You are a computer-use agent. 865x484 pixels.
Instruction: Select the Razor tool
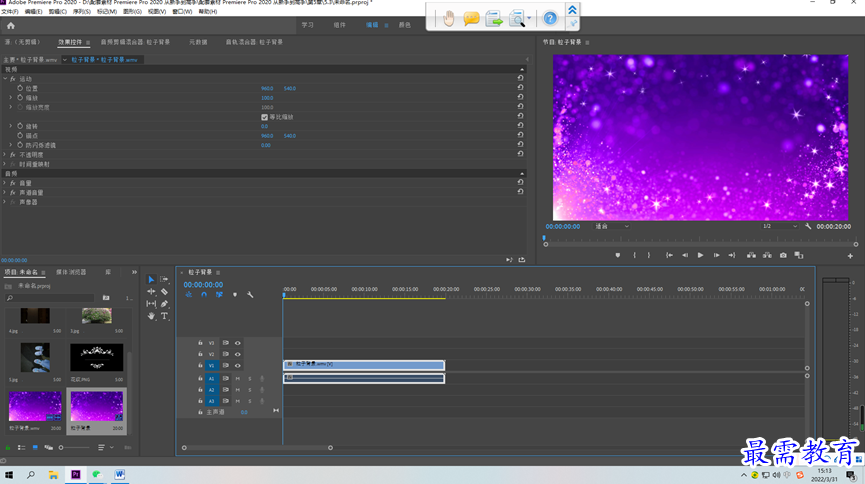click(x=164, y=291)
